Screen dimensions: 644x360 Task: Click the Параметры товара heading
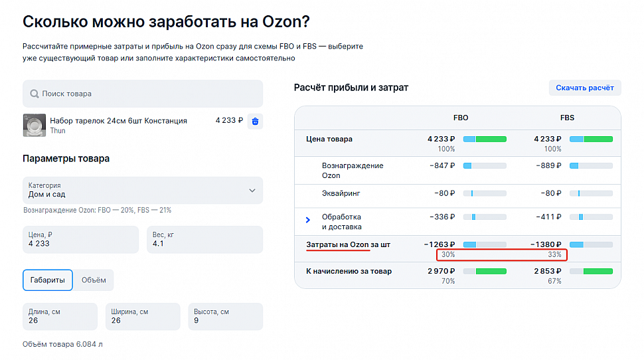[x=66, y=159]
